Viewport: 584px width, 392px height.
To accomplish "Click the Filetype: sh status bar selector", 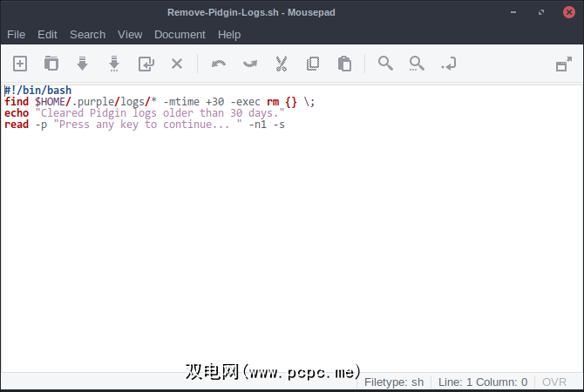I will tap(394, 382).
